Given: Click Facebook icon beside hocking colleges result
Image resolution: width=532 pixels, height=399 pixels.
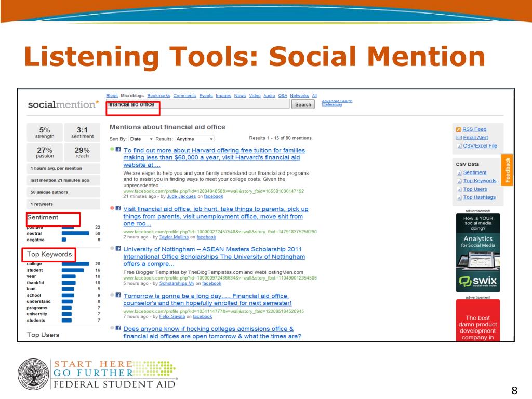Looking at the screenshot, I should (118, 328).
